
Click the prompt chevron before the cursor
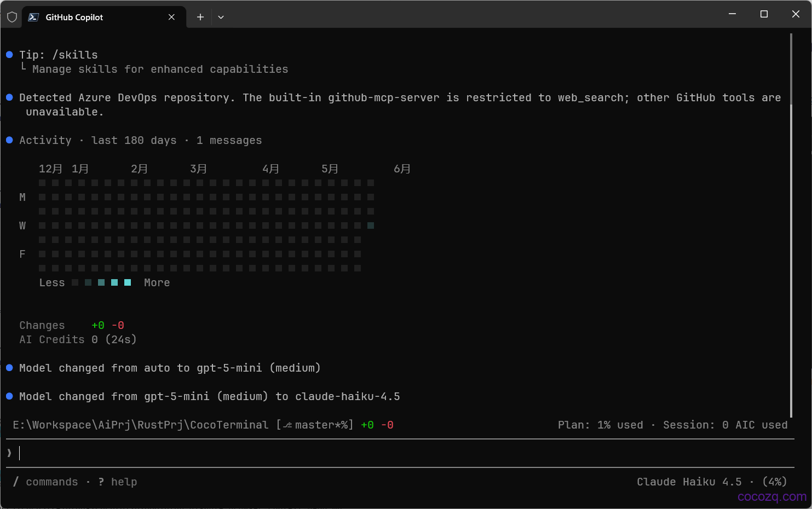9,453
